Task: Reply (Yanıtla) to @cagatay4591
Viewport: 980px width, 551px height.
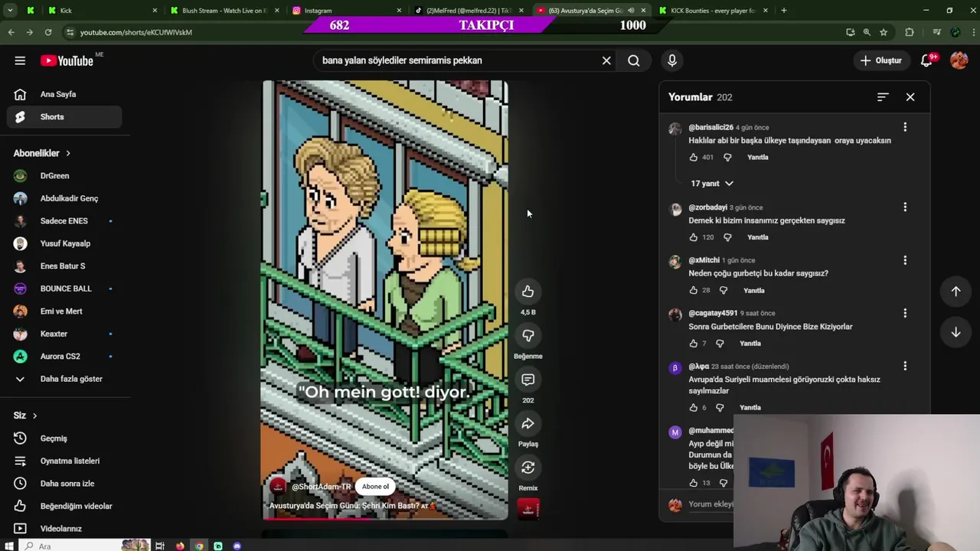Action: [x=750, y=343]
